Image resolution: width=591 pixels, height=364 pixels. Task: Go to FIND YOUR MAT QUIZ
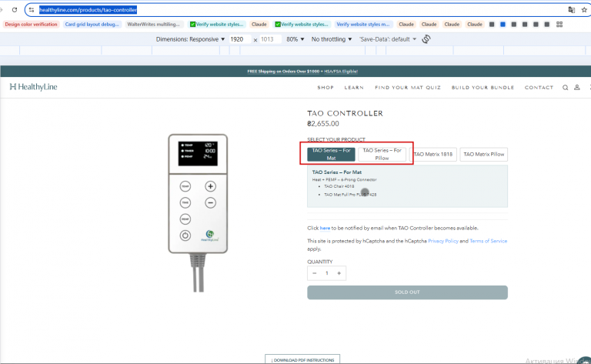coord(408,88)
